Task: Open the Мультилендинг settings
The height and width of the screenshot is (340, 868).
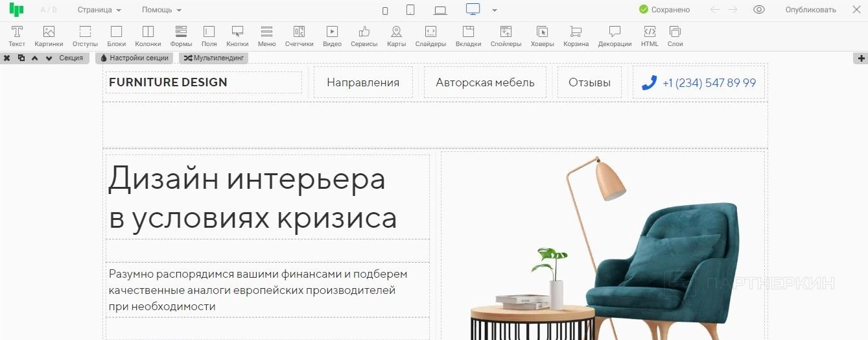Action: pos(213,58)
